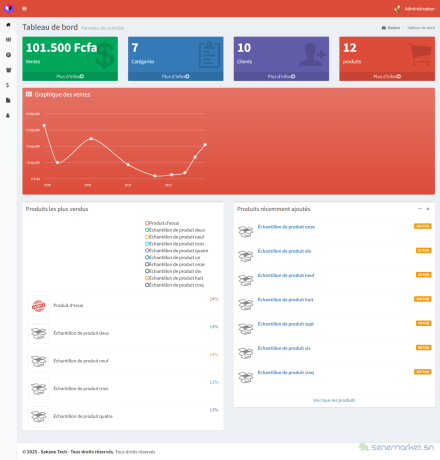Click the box thumbnail beside recent produit sept
This screenshot has height=460, width=440.
point(246,329)
